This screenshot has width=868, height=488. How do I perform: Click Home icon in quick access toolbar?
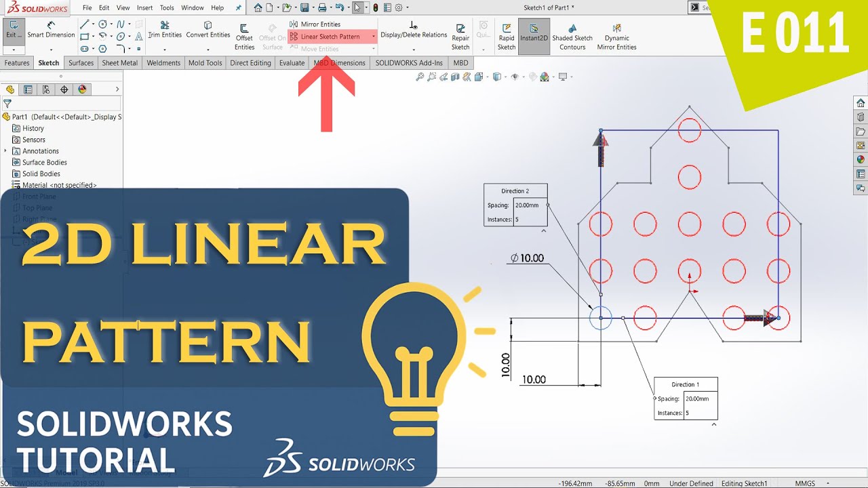click(x=258, y=7)
